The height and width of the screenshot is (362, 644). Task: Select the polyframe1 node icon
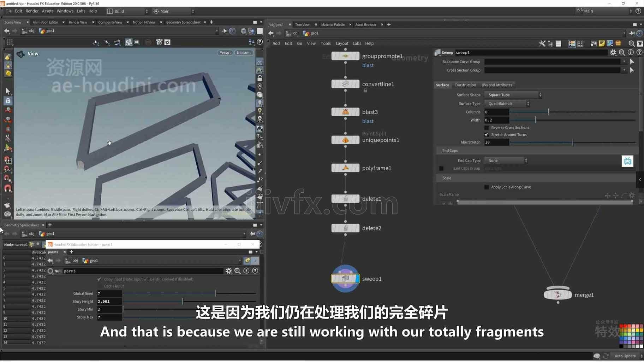coord(345,168)
